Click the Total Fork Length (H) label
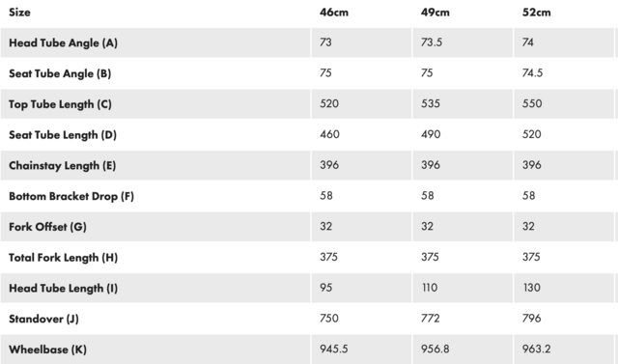 64,258
